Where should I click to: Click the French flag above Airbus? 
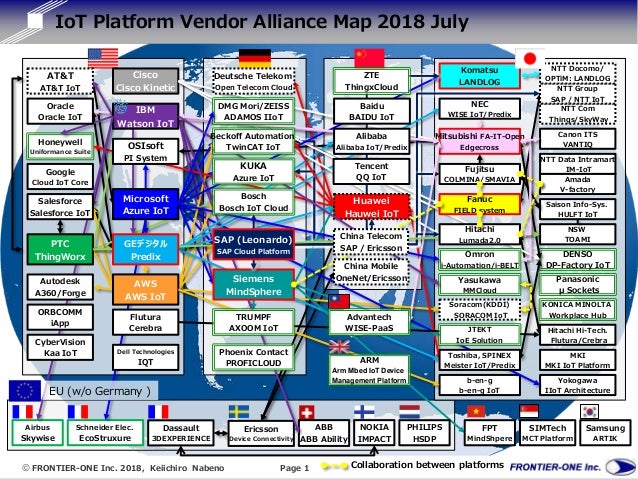point(23,412)
